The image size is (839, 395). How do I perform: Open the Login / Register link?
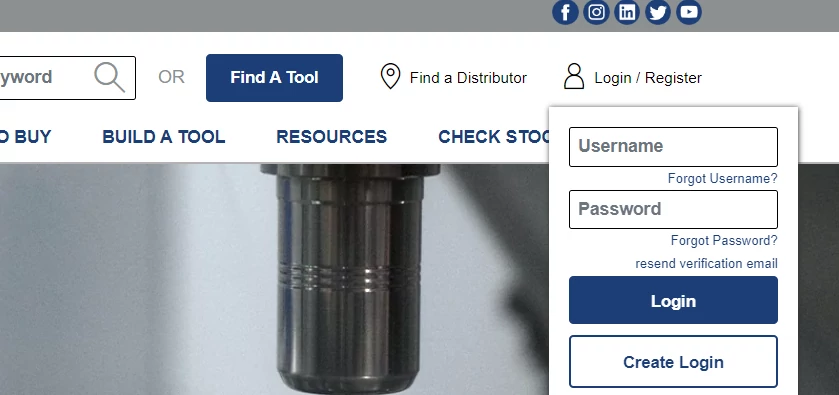pyautogui.click(x=648, y=78)
